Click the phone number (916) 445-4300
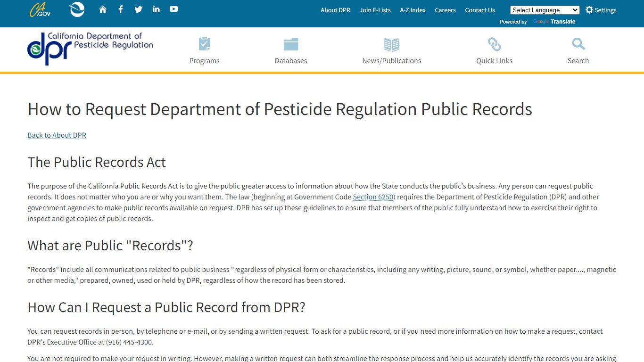Viewport: 644px width, 362px height. (129, 342)
